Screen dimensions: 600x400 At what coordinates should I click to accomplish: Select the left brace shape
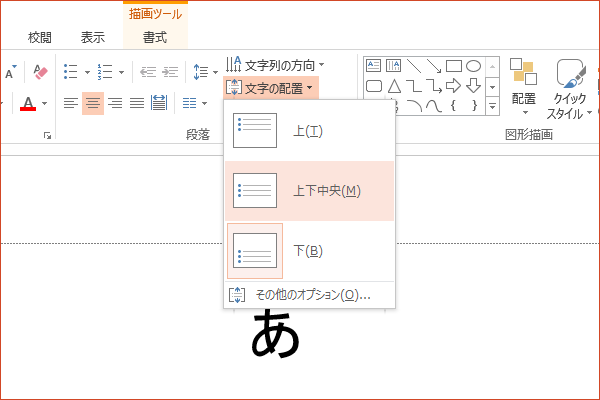click(x=453, y=105)
